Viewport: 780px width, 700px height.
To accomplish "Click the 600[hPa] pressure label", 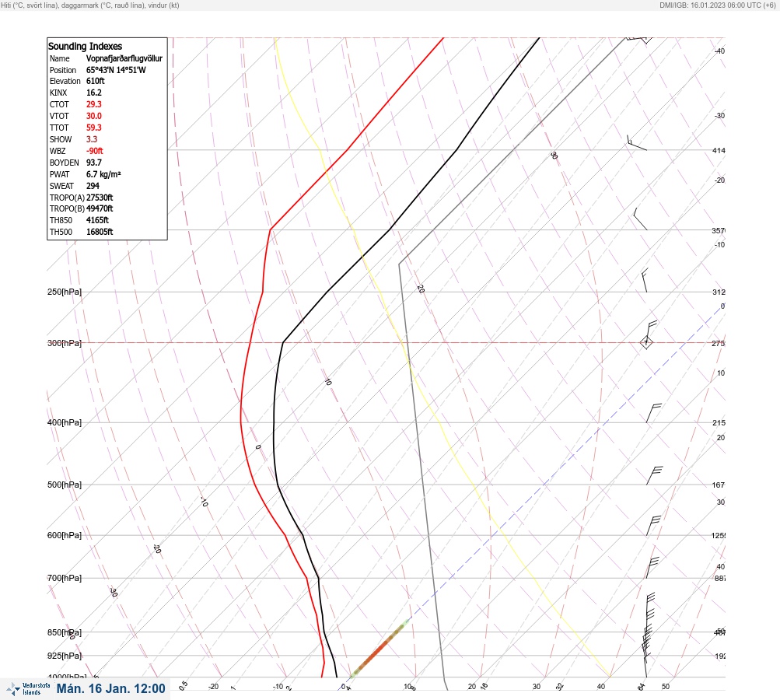I will (65, 535).
